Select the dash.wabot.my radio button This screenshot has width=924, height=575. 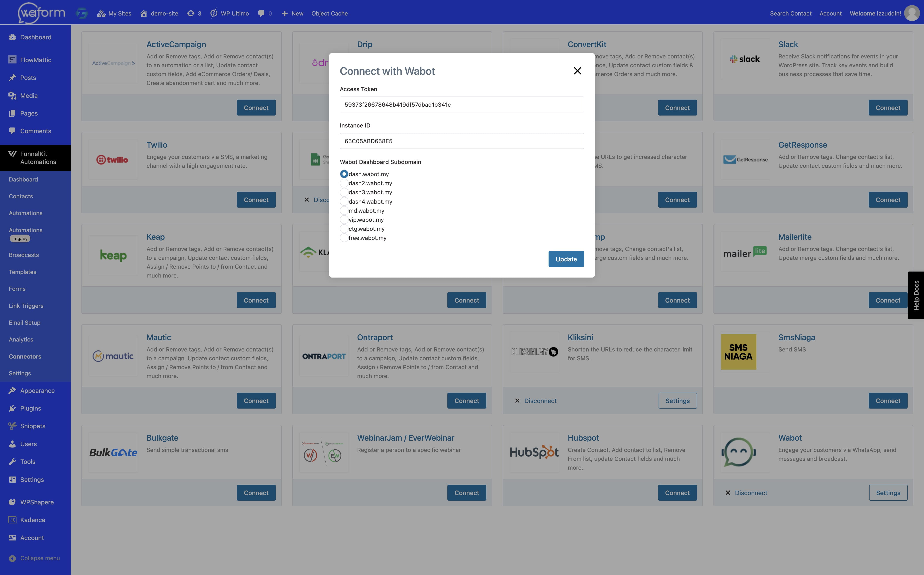click(x=344, y=174)
